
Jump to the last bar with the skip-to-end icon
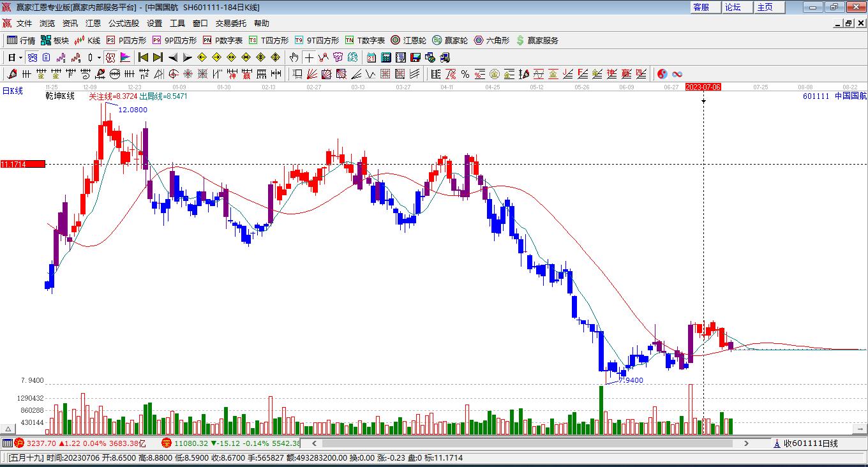tap(158, 57)
